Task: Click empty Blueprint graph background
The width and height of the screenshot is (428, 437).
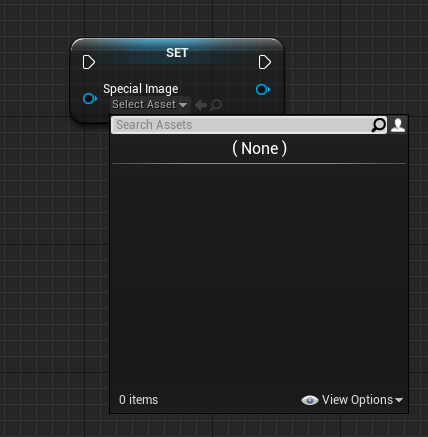Action: [x=43, y=267]
